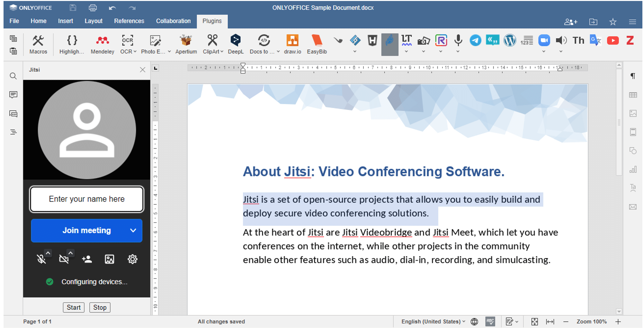Screen dimensions: 644x328
Task: Click the Stop button below Jitsi
Action: 100,307
